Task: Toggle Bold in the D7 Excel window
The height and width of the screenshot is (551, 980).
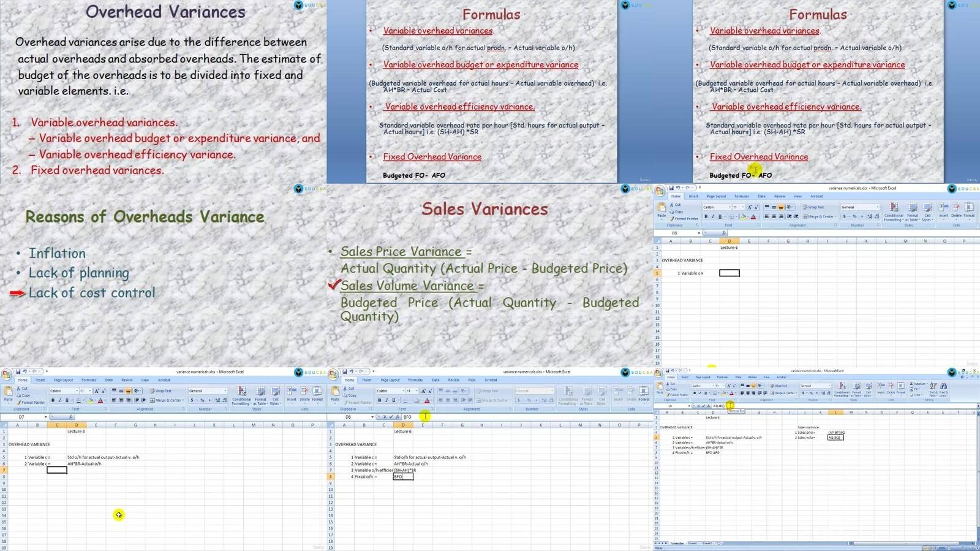Action: click(53, 400)
